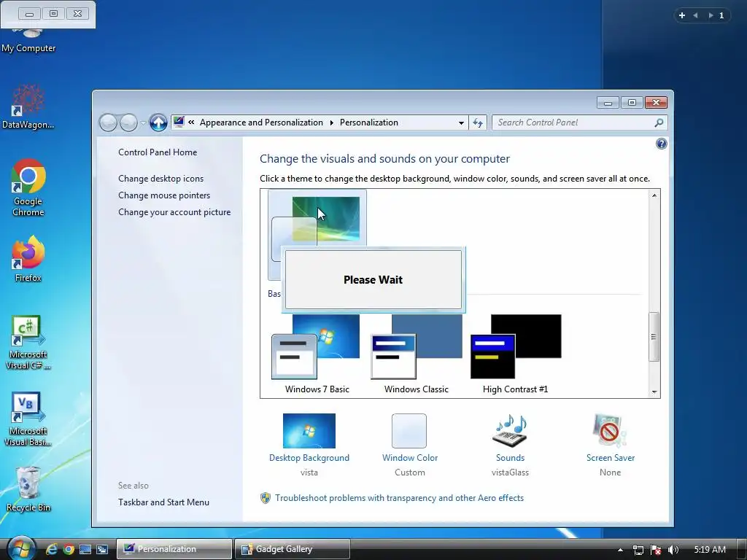The height and width of the screenshot is (560, 747).
Task: Click the network tray icon
Action: tap(638, 550)
